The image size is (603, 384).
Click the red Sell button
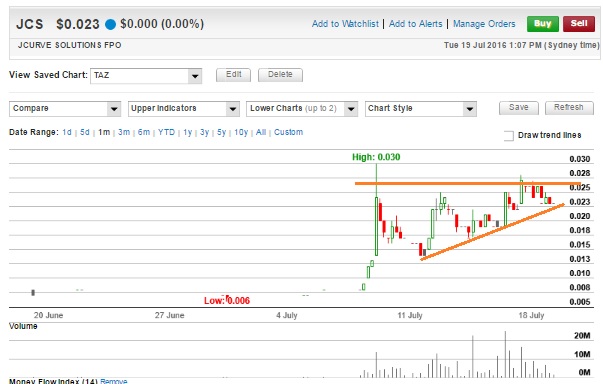pyautogui.click(x=579, y=24)
